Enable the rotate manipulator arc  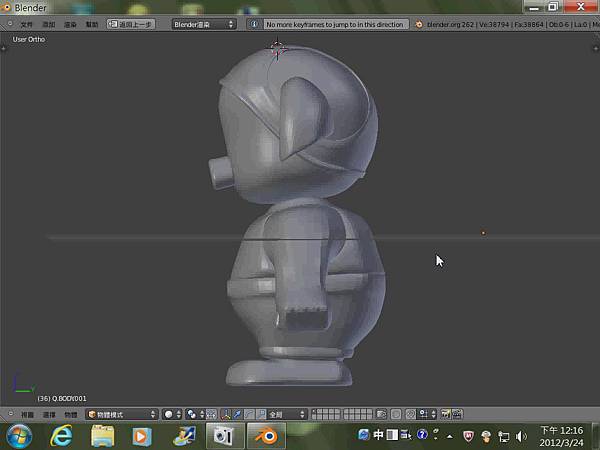(249, 414)
